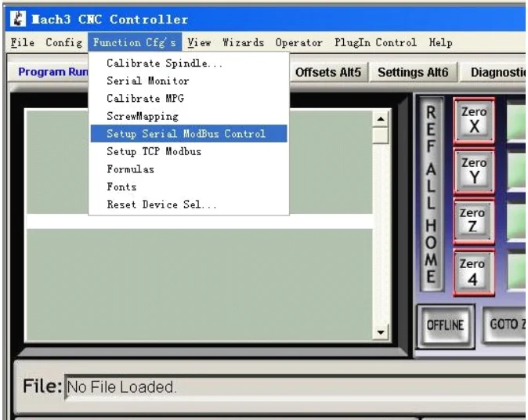Switch to the Diagnostics tab
Image resolution: width=528 pixels, height=420 pixels.
click(x=494, y=72)
